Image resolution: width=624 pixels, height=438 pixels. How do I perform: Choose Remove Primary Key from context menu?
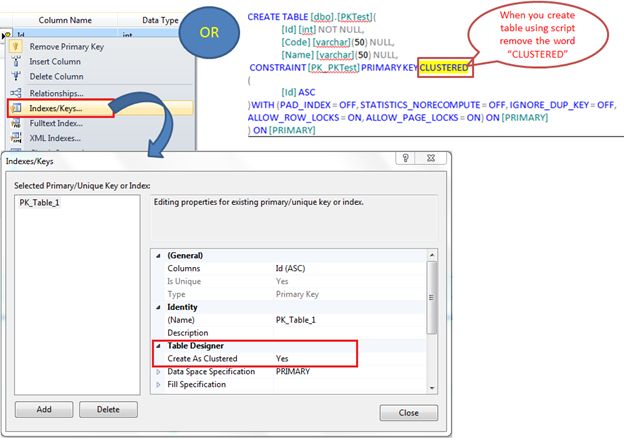coord(66,47)
